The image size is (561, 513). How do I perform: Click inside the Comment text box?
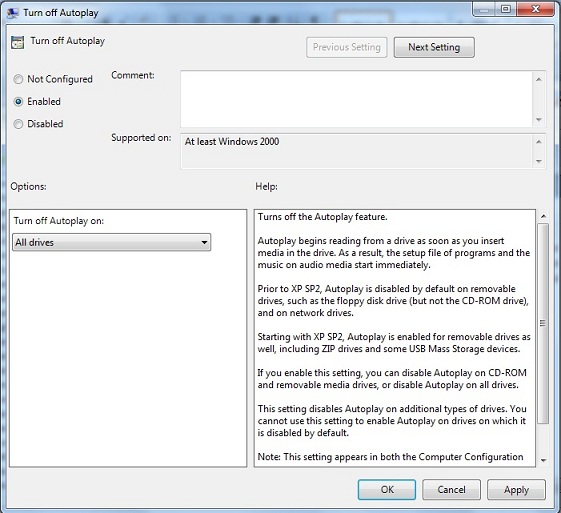pos(356,99)
